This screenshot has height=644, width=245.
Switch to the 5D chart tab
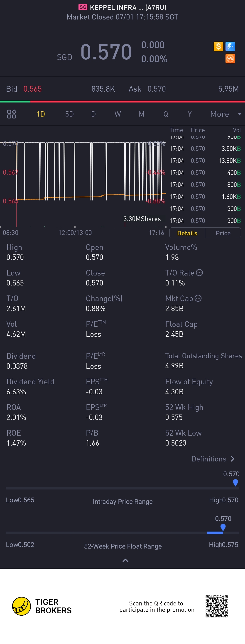pos(69,114)
